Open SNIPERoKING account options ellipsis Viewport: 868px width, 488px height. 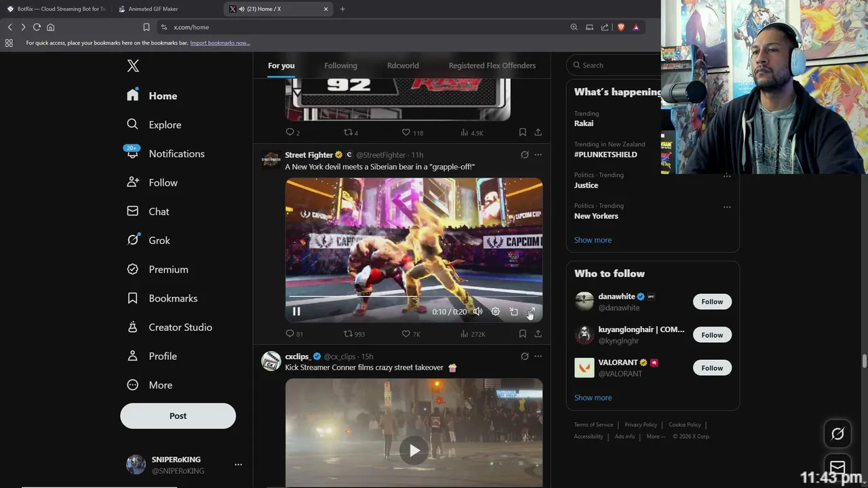coord(238,465)
